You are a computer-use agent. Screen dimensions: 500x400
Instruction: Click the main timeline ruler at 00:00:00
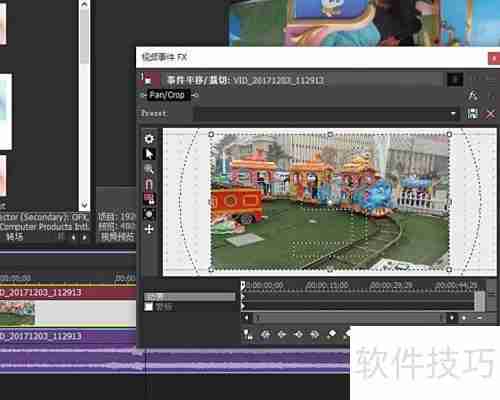(x=15, y=277)
